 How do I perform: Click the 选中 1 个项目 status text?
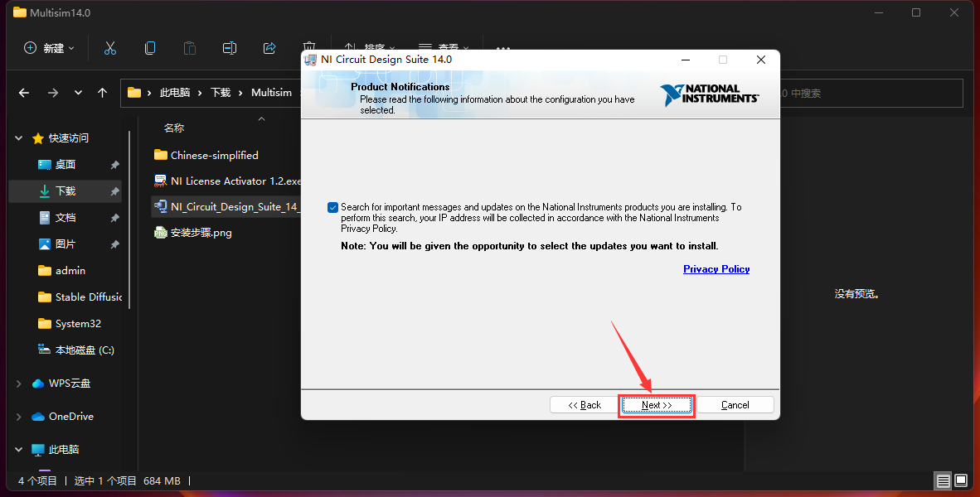tap(105, 480)
